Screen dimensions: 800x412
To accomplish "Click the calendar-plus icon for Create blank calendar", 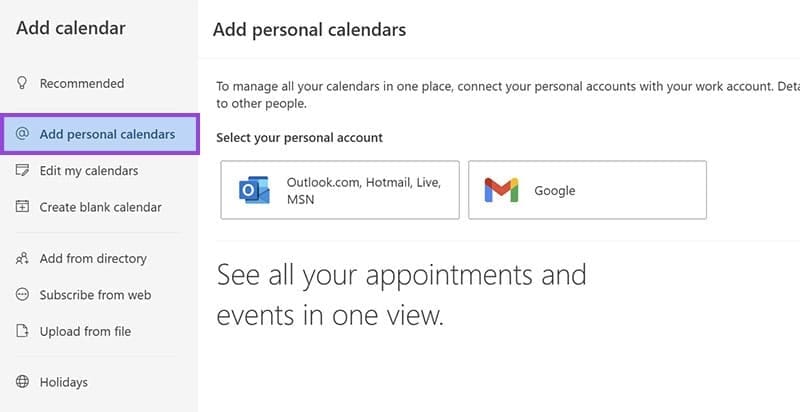I will (x=22, y=207).
